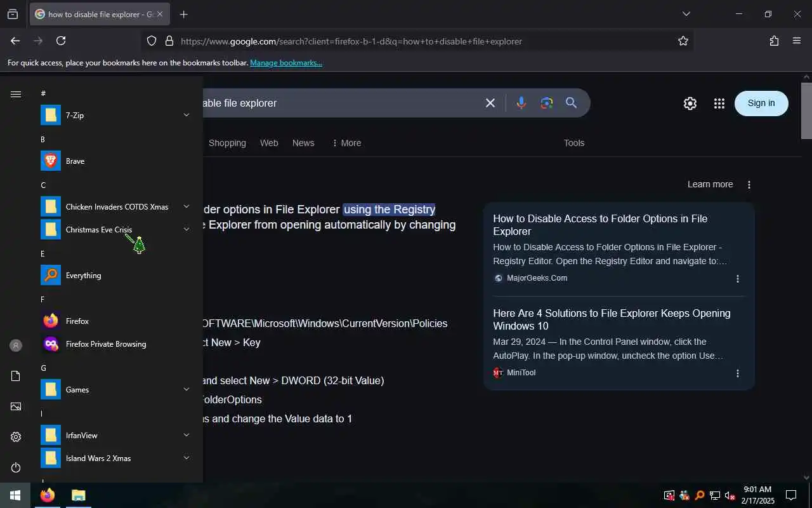
Task: Open Google quick settings gear
Action: click(690, 104)
